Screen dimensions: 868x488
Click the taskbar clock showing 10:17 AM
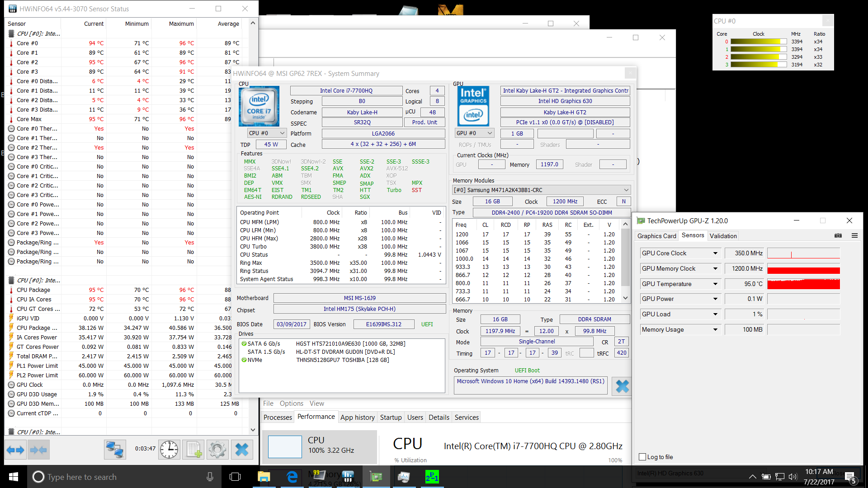click(x=819, y=477)
